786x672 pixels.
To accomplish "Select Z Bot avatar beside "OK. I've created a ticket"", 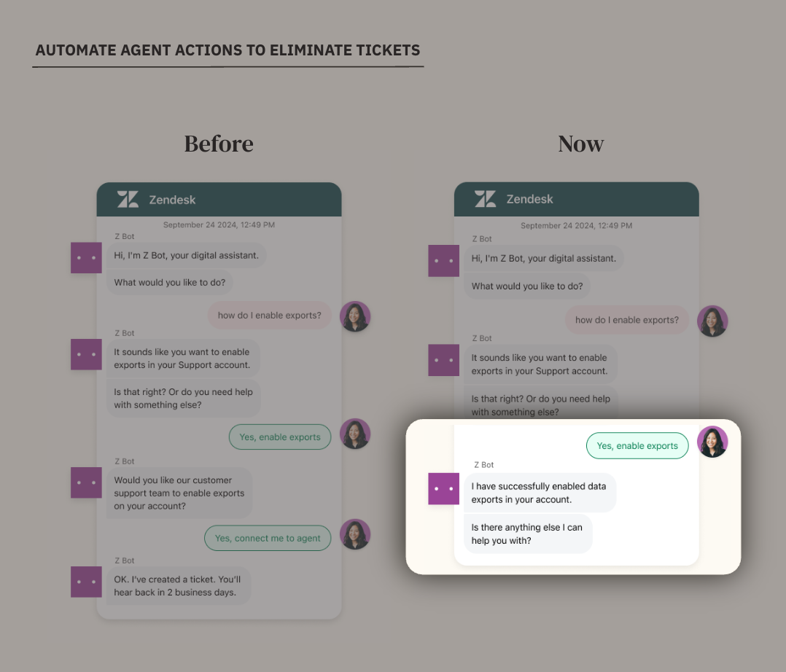I will [x=86, y=582].
